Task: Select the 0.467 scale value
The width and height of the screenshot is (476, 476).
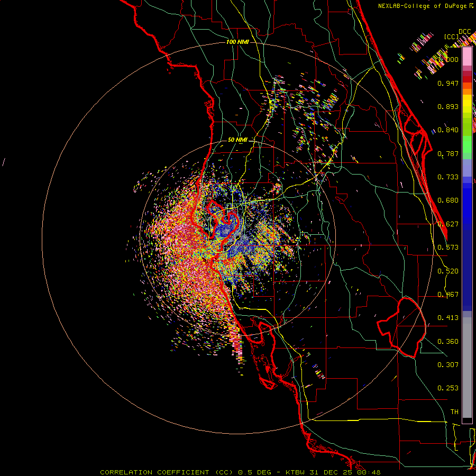Action: 448,295
